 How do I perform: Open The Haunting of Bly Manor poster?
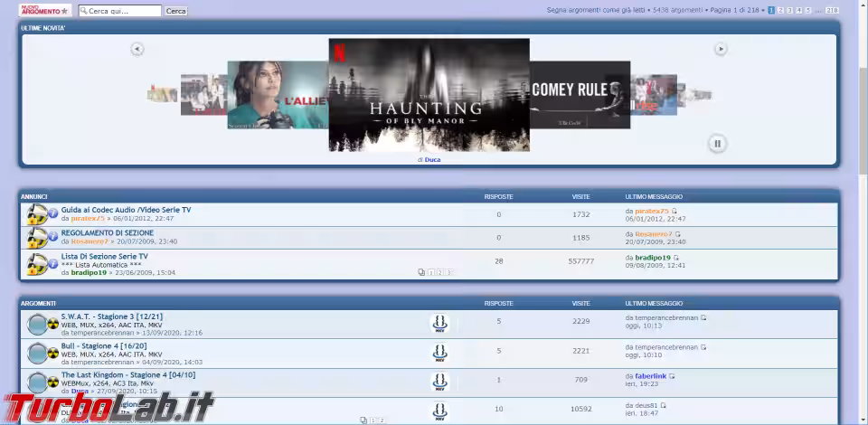point(429,95)
